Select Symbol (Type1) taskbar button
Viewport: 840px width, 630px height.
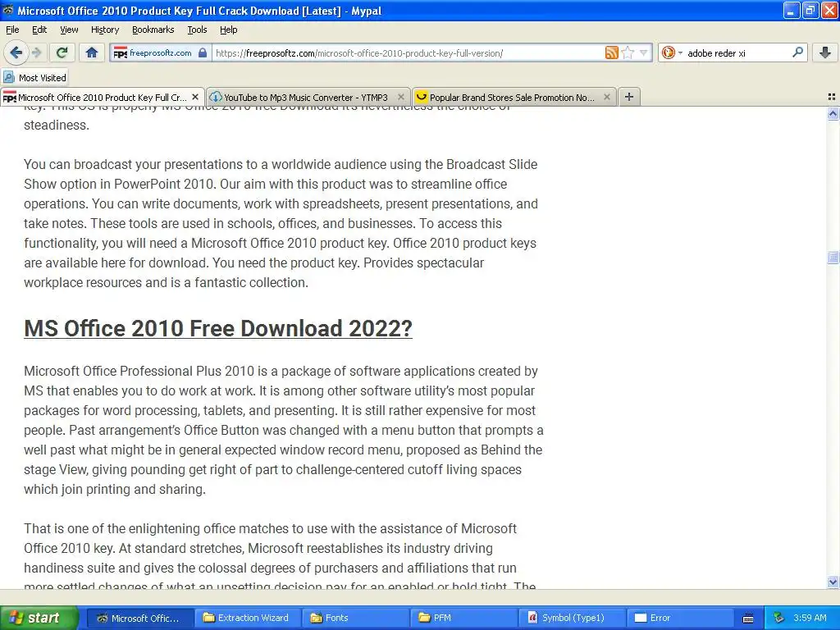[x=572, y=618]
